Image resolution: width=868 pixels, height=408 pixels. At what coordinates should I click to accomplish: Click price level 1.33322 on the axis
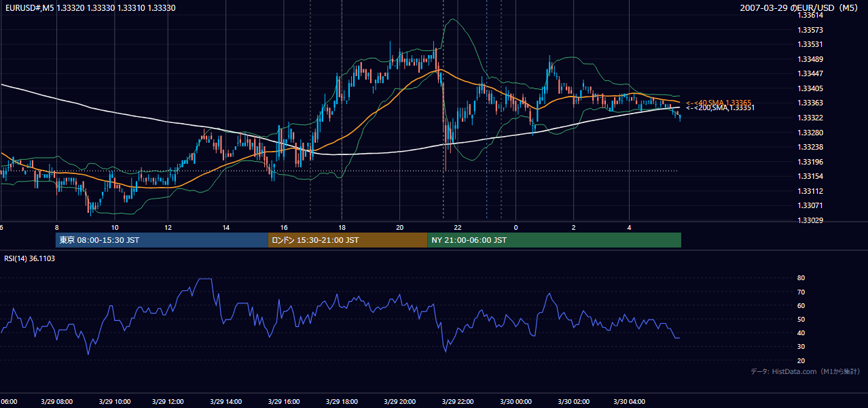pyautogui.click(x=810, y=118)
